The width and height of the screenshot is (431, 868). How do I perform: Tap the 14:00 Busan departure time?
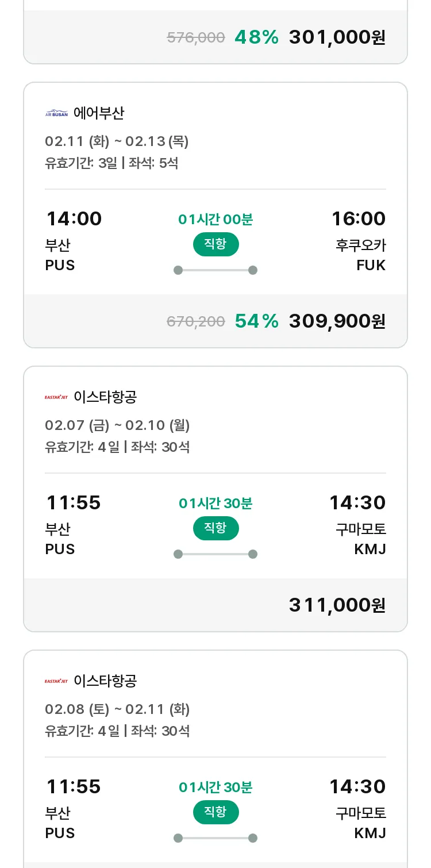(x=74, y=219)
